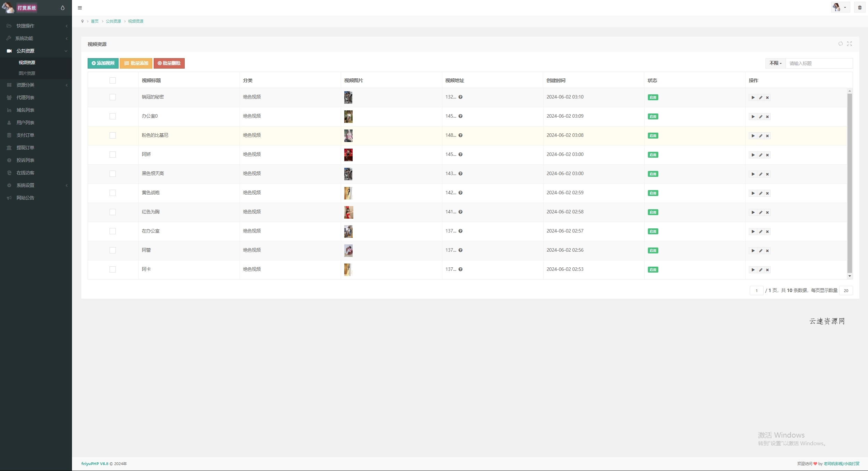Delete the 阿娇 video row
This screenshot has width=868, height=471.
[x=767, y=155]
